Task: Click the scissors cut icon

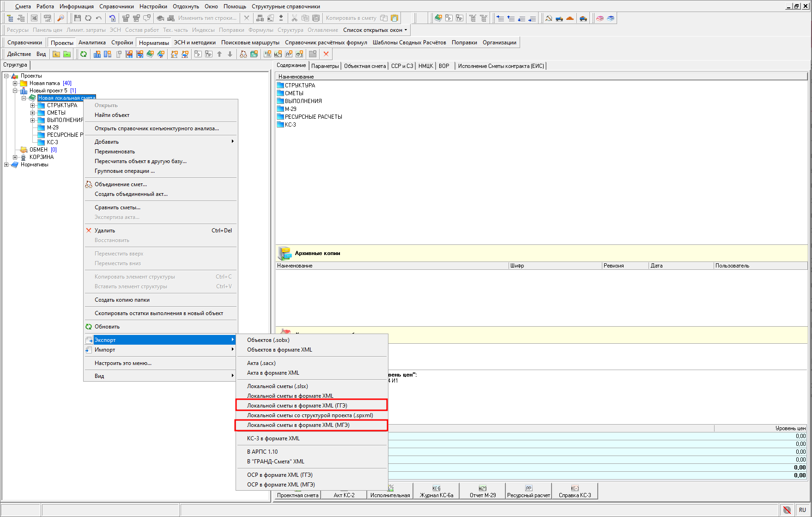Action: pyautogui.click(x=294, y=18)
